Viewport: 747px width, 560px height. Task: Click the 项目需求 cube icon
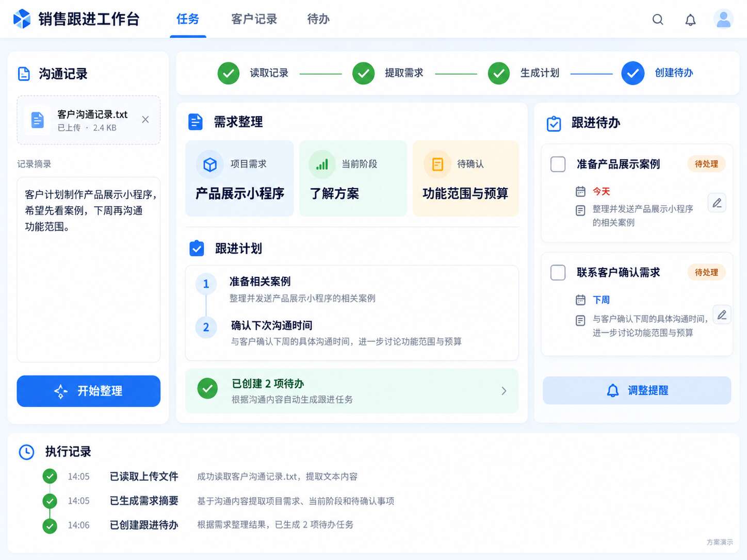[x=210, y=164]
